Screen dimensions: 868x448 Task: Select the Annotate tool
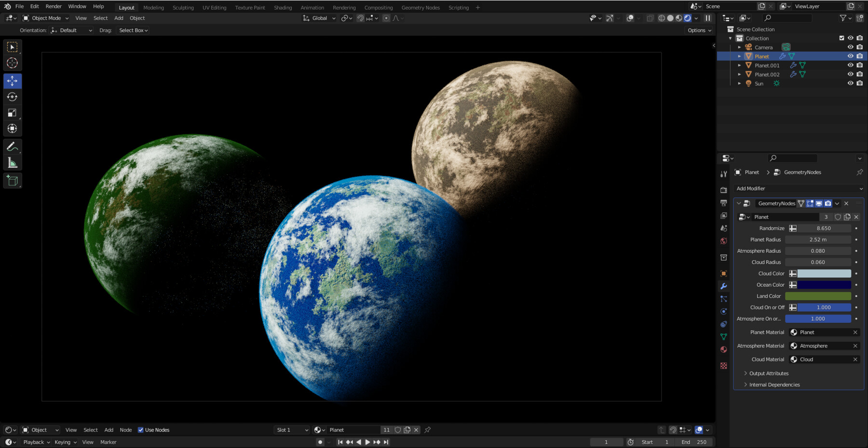point(12,146)
